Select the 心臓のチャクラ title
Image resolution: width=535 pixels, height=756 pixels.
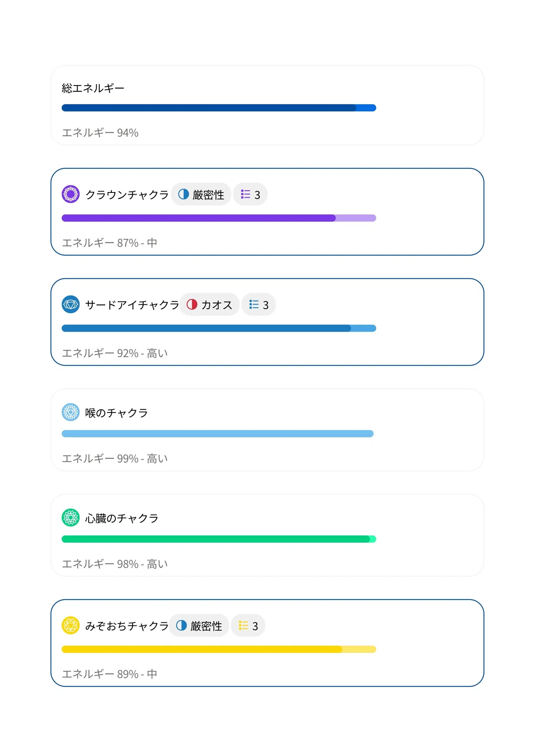tap(122, 518)
